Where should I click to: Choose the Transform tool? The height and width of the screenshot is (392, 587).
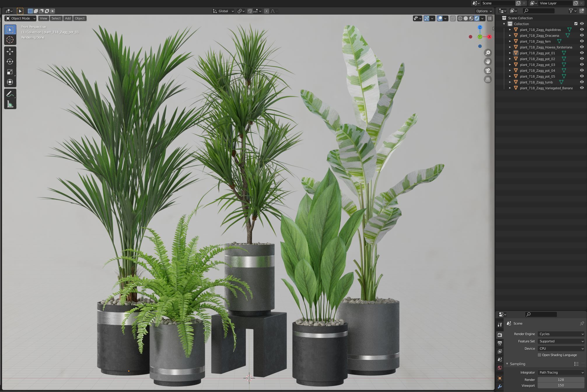(x=10, y=82)
